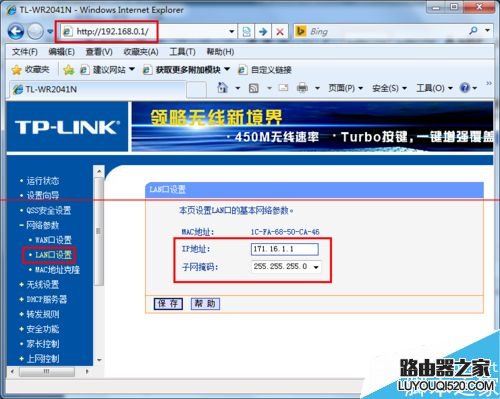This screenshot has height=399, width=500.
Task: Click the browser Back arrow button
Action: pos(16,32)
